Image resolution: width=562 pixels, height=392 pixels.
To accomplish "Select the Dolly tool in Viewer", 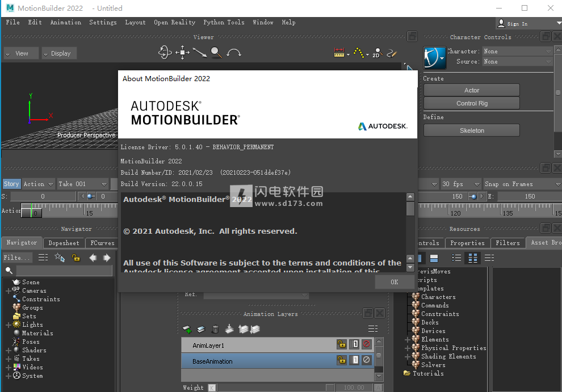I will click(x=200, y=52).
